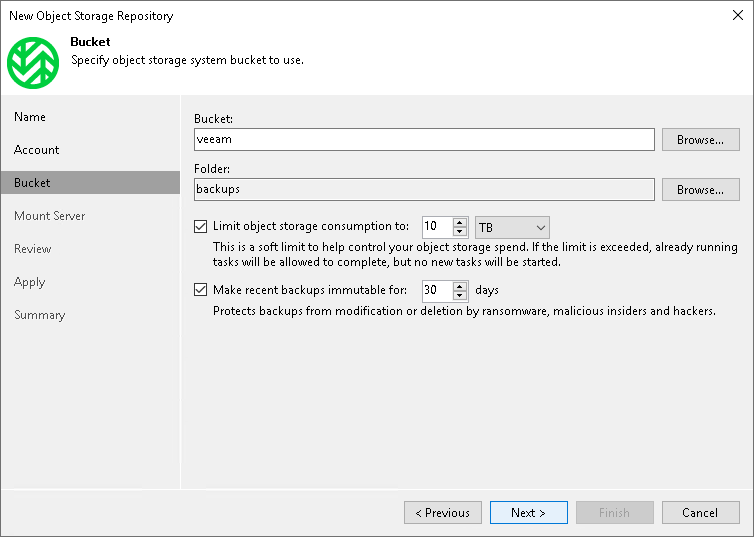Click the ransomware protection description text

coord(464,311)
